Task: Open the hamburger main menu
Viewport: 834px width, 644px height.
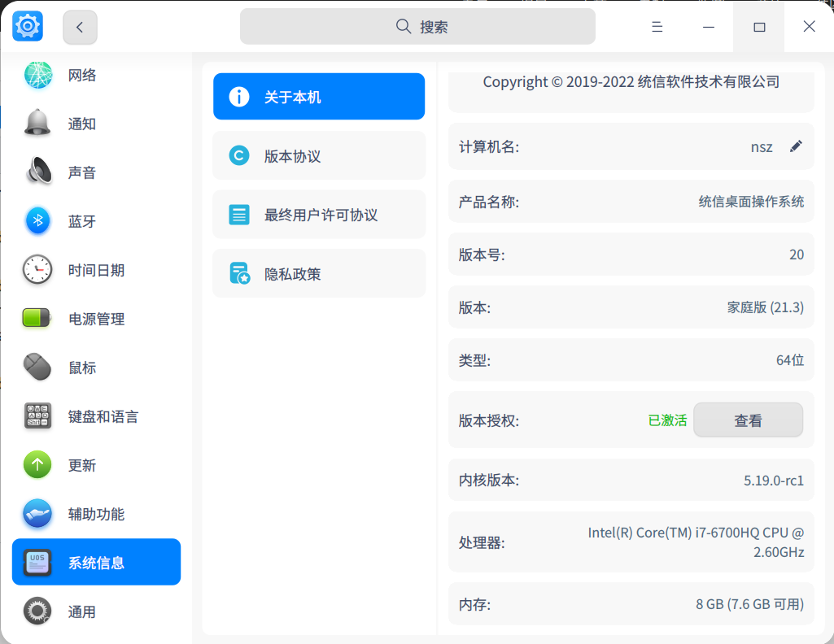Action: pyautogui.click(x=657, y=27)
